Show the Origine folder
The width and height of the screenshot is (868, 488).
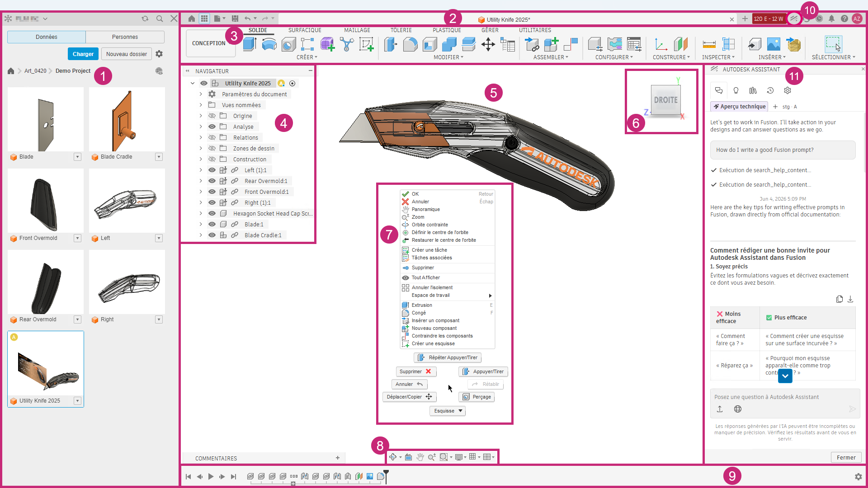(212, 116)
